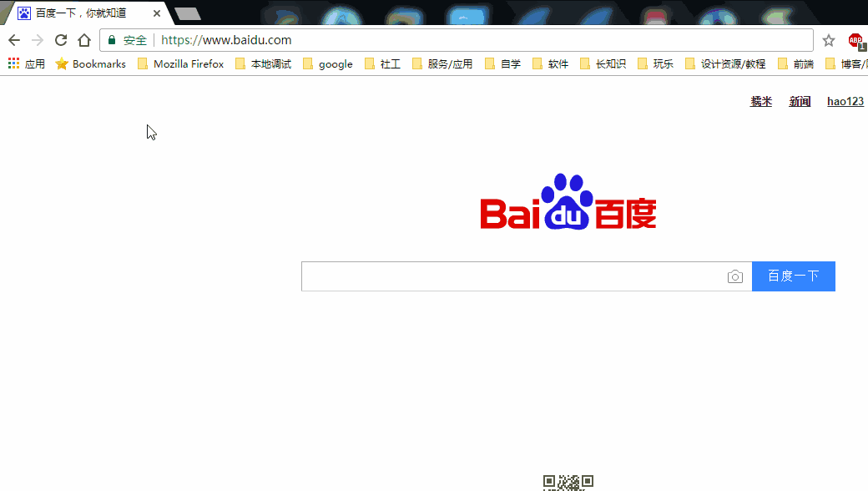The width and height of the screenshot is (868, 491).
Task: Open the 新闻 news link
Action: pos(800,101)
